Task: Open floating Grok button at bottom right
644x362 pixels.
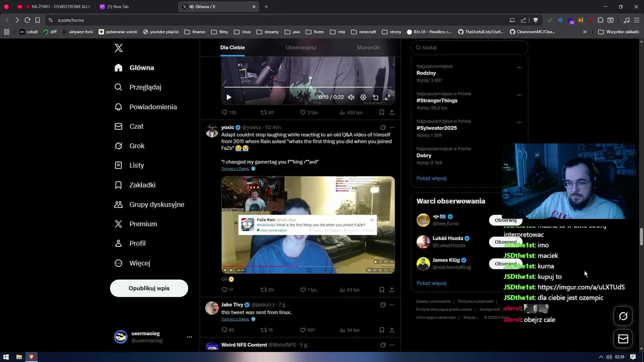Action: coord(623,316)
